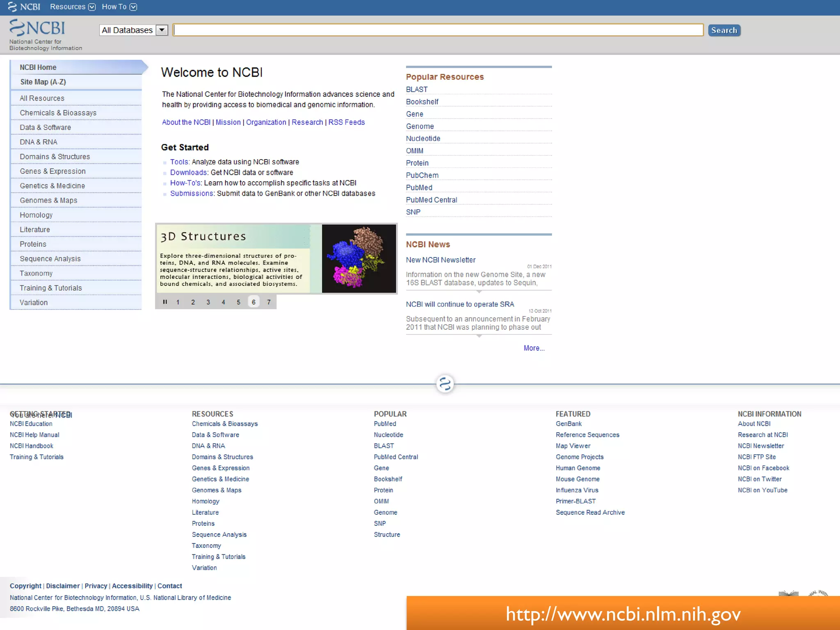Open NCBI Education footer link
Viewport: 840px width, 630px height.
[x=31, y=424]
